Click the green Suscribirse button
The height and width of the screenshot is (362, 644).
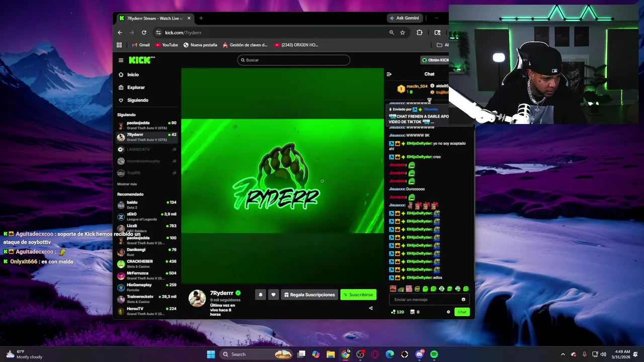[x=358, y=295]
